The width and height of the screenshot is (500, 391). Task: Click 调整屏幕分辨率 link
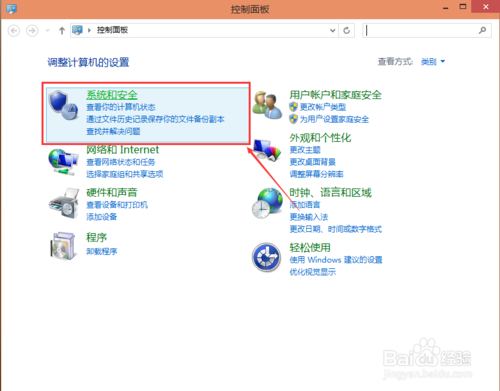(316, 174)
